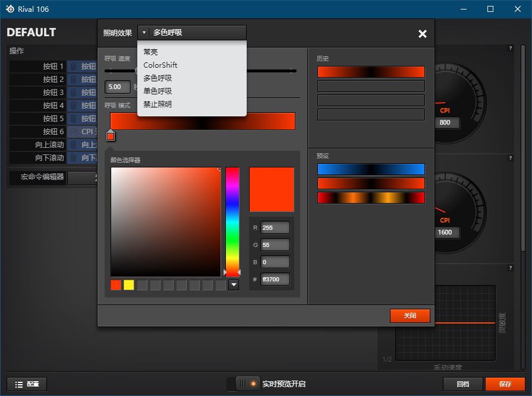Click the gradient color stop marker
Screen dimensions: 532x396
coord(111,137)
